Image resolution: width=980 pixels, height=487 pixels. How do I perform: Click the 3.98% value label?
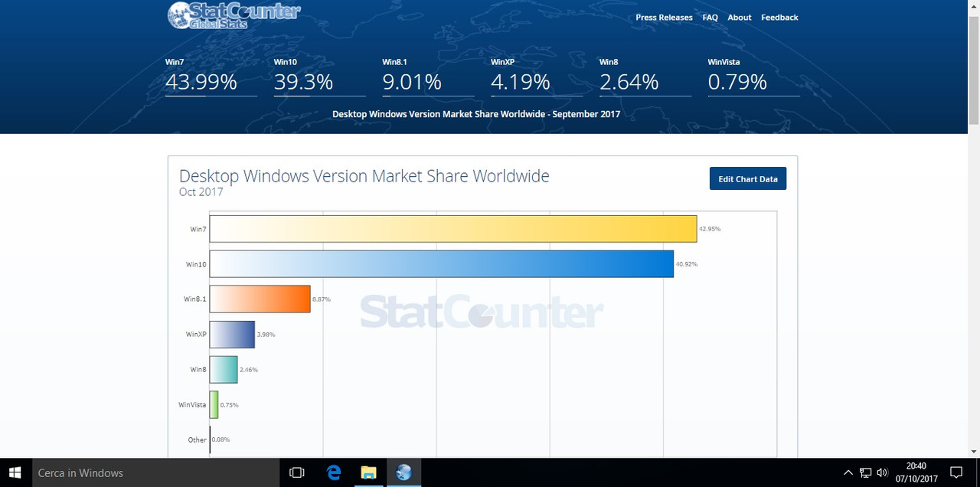[x=266, y=335]
